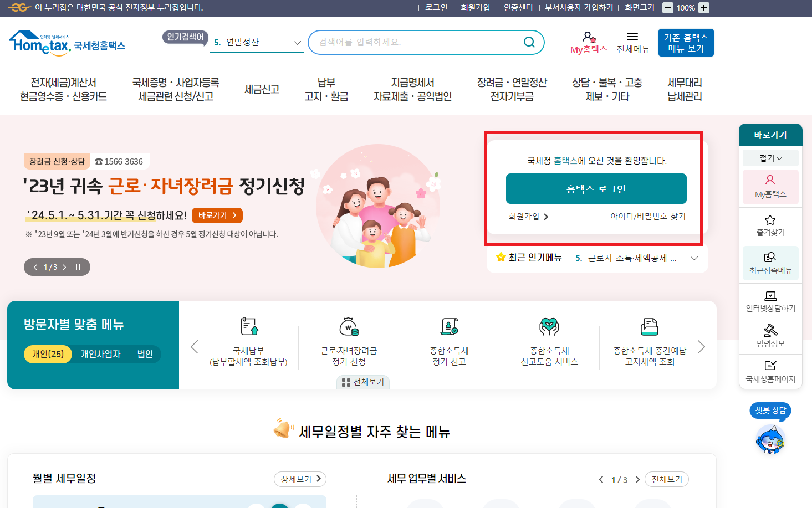
Task: Select 법인 visitor type
Action: (x=145, y=354)
